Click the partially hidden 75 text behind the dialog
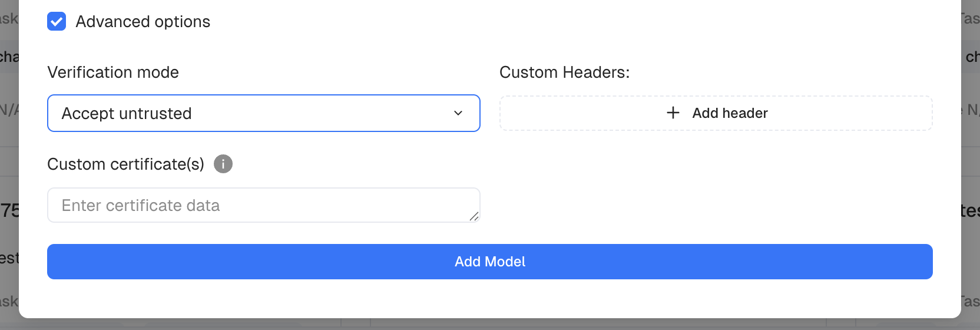This screenshot has width=980, height=330. tap(9, 210)
